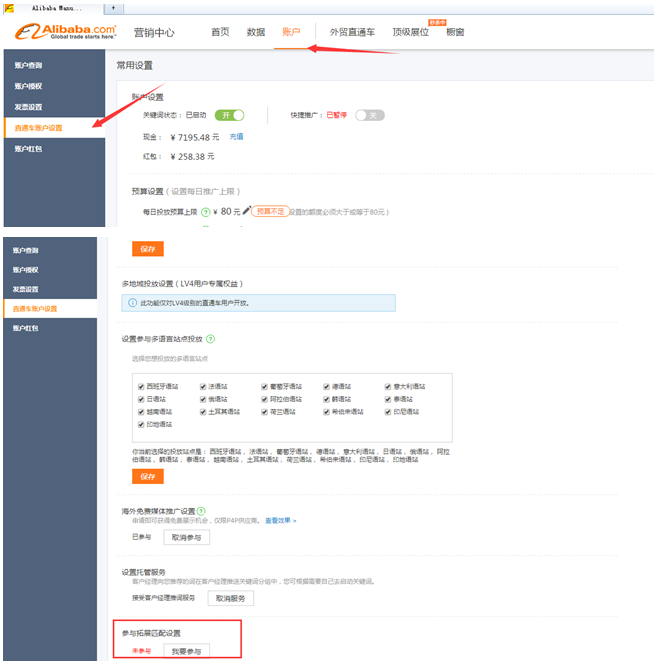Open the 查看效果 link
This screenshot has width=654, height=664.
(x=280, y=521)
